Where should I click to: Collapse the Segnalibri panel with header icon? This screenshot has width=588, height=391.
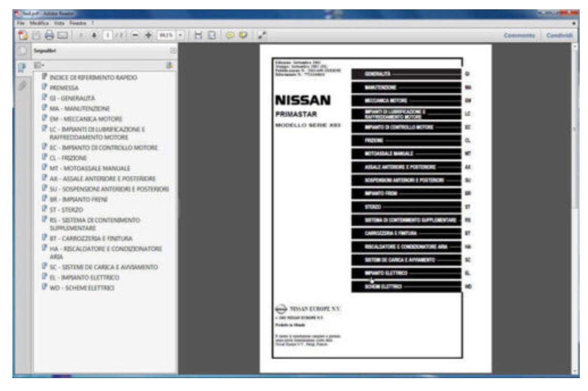click(x=172, y=51)
